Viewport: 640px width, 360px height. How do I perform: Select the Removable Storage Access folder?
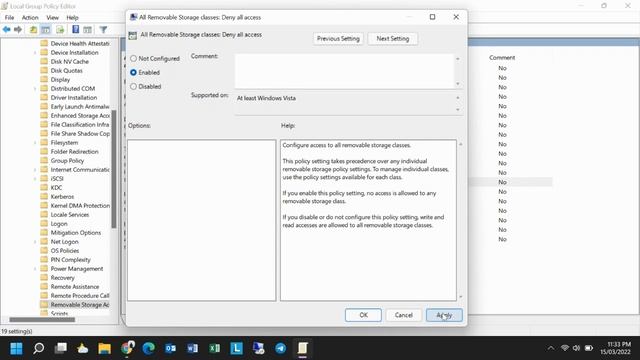(75, 304)
